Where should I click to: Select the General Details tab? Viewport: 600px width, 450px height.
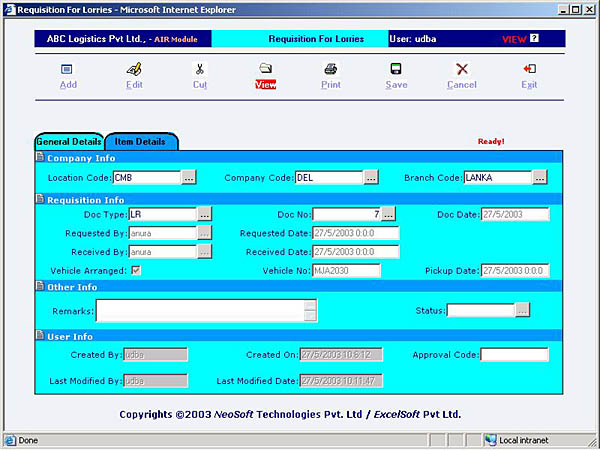pos(68,142)
